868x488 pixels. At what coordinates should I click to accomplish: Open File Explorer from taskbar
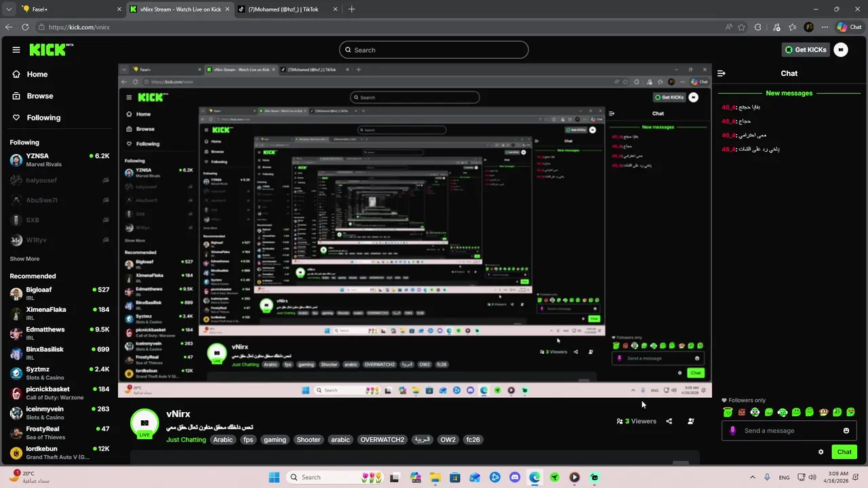coord(435,477)
